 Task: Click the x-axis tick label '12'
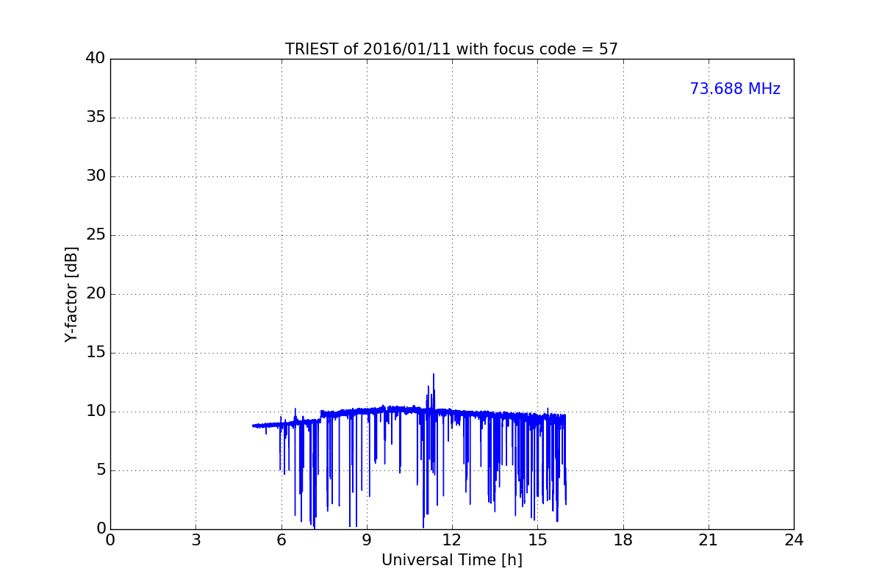point(452,540)
